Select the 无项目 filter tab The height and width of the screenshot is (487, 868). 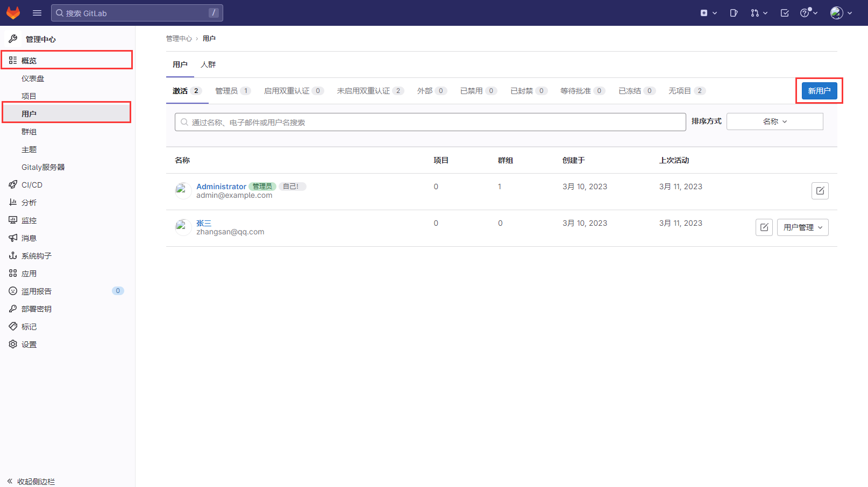[686, 91]
